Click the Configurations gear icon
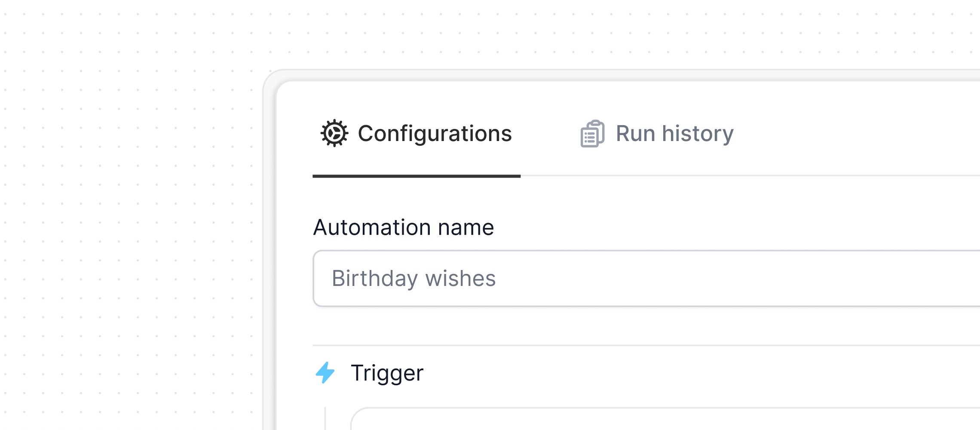 pyautogui.click(x=334, y=133)
